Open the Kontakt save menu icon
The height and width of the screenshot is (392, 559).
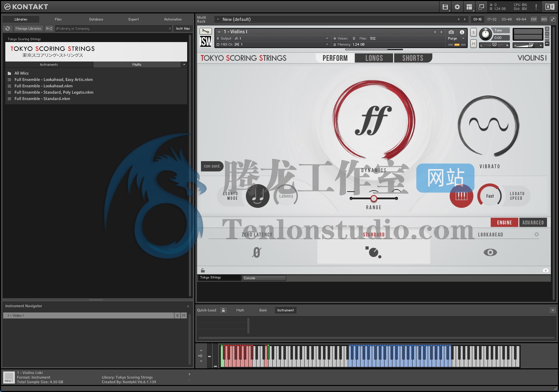pos(445,7)
